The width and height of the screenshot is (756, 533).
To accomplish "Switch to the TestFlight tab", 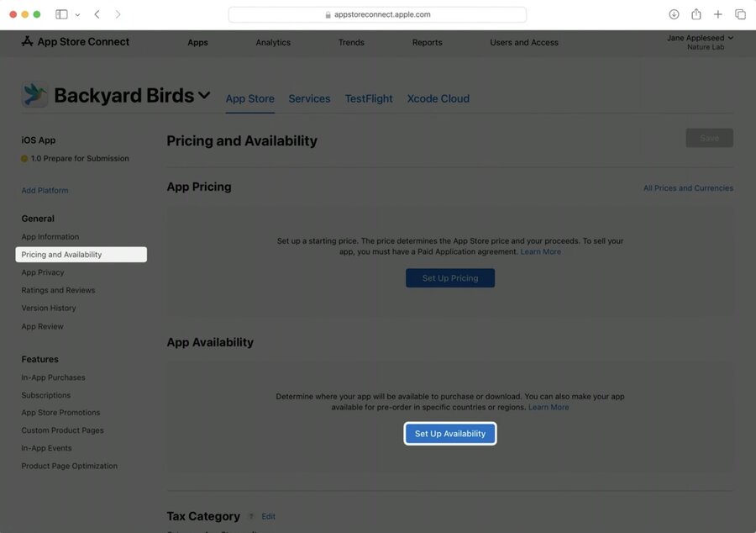I will [x=369, y=98].
